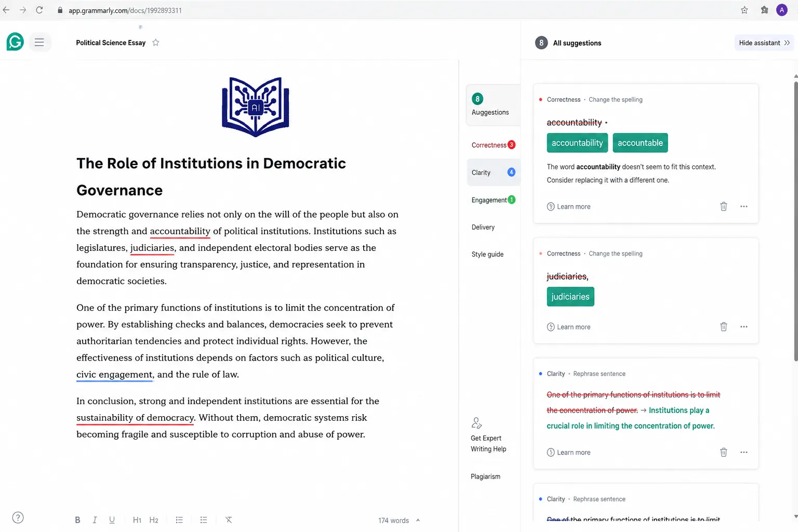The image size is (798, 532).
Task: Click Learn more on accountability card
Action: [x=569, y=206]
